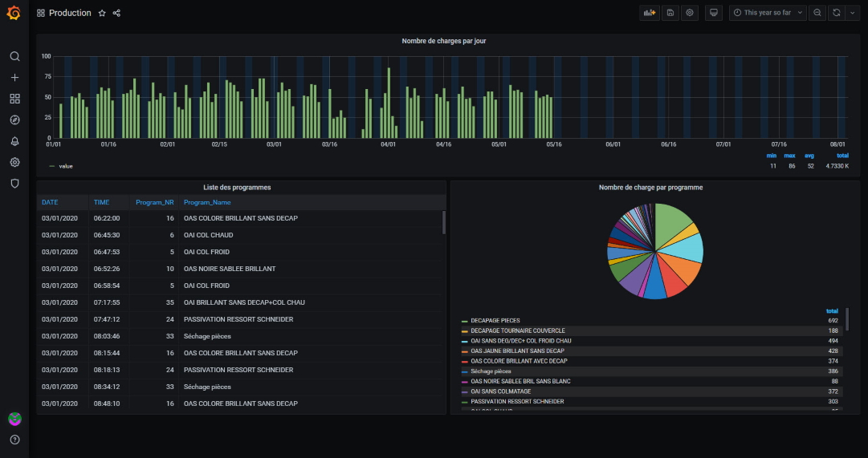Select the Program_NR cell '35'

click(x=170, y=302)
